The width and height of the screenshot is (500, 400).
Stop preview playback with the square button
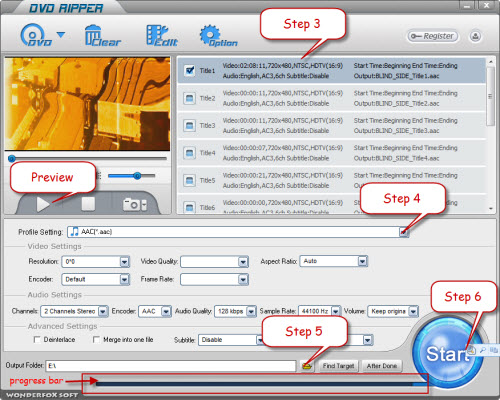tap(88, 204)
